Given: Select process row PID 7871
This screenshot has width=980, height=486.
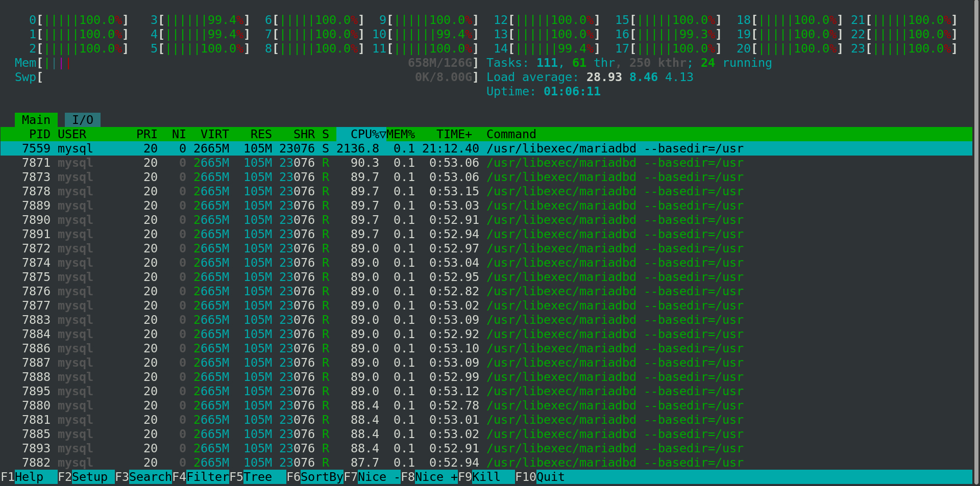Looking at the screenshot, I should click(x=486, y=163).
